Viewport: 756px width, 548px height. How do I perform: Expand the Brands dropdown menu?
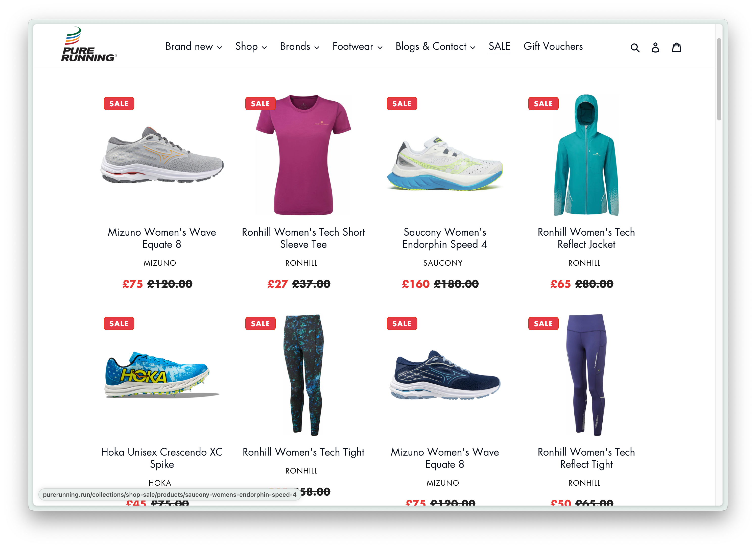[300, 46]
